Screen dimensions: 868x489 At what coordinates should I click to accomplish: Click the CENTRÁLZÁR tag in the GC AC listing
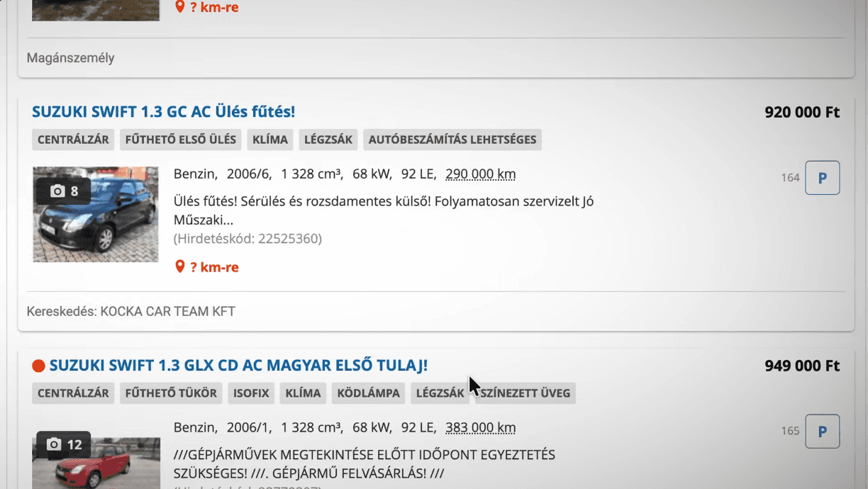click(x=73, y=140)
